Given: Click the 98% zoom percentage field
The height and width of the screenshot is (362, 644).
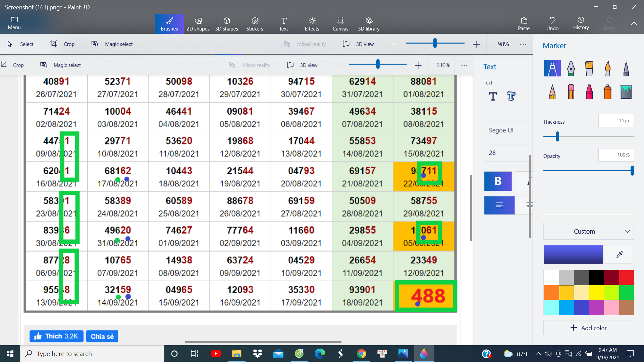Looking at the screenshot, I should tap(503, 44).
